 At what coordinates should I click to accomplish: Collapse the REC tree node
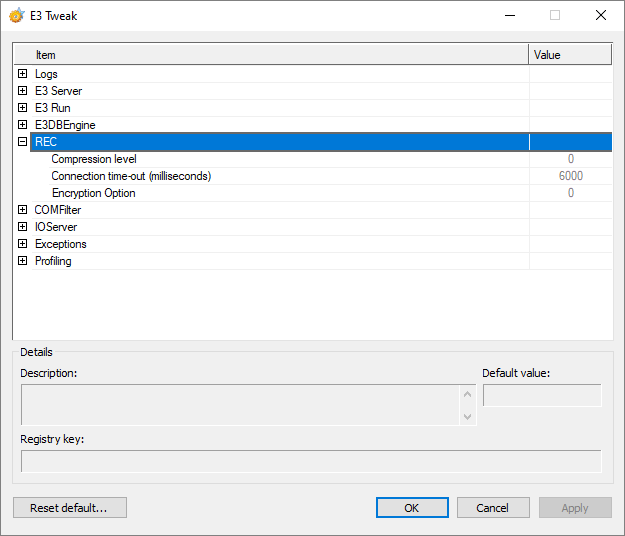pos(22,142)
